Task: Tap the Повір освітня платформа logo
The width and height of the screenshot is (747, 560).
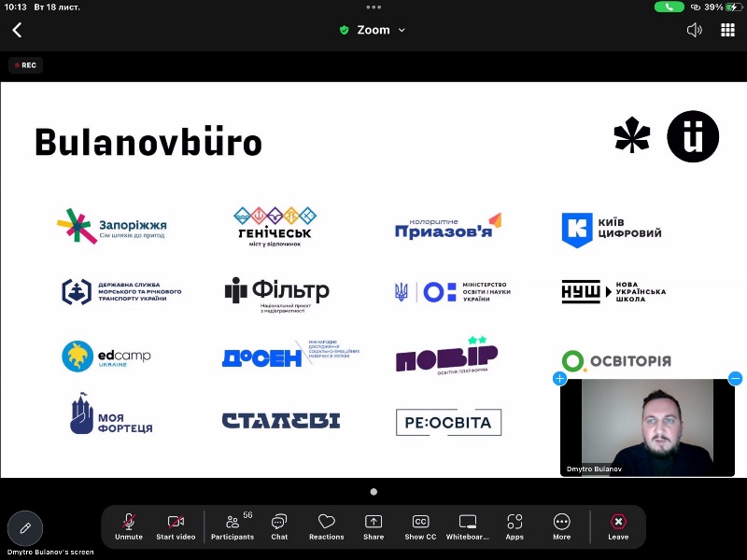Action: pos(447,356)
